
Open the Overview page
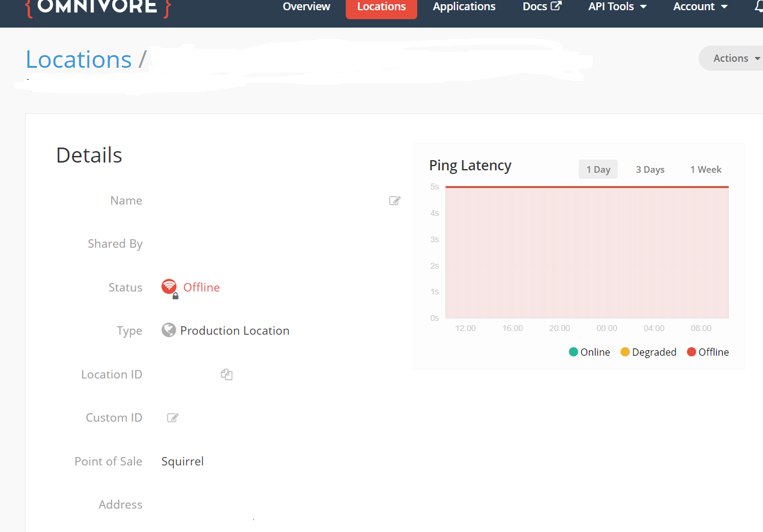click(x=306, y=7)
